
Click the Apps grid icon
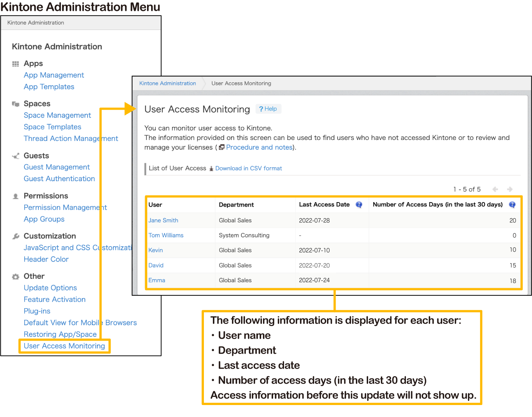click(x=15, y=64)
